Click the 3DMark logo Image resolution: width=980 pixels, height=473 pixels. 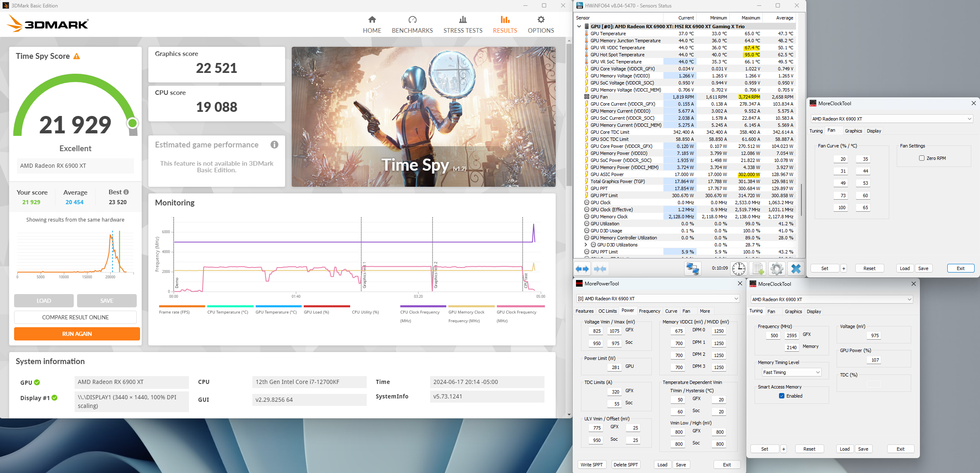pos(47,24)
